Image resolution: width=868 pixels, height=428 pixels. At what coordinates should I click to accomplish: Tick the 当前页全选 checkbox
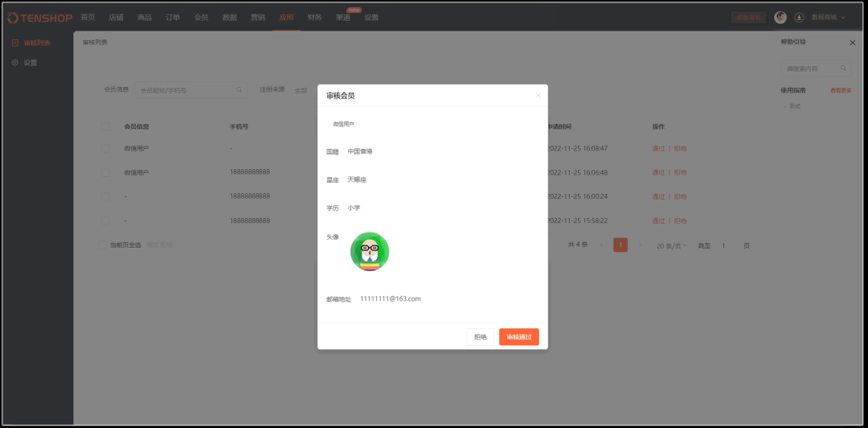(x=102, y=245)
